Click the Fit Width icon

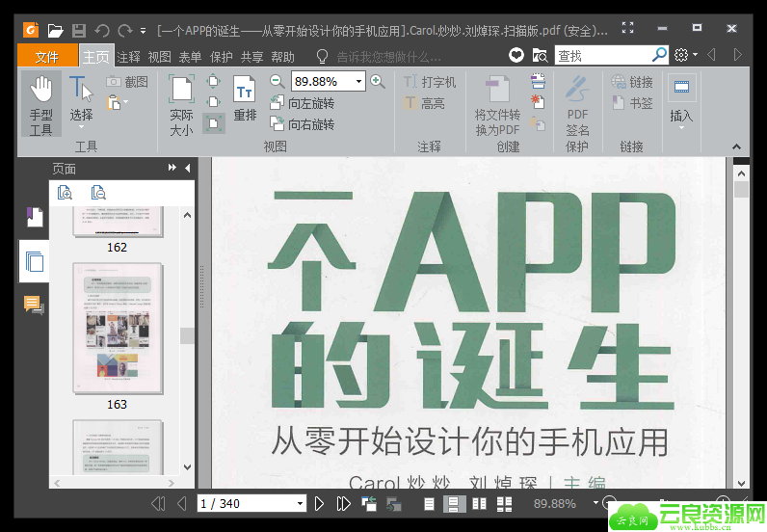[x=214, y=102]
